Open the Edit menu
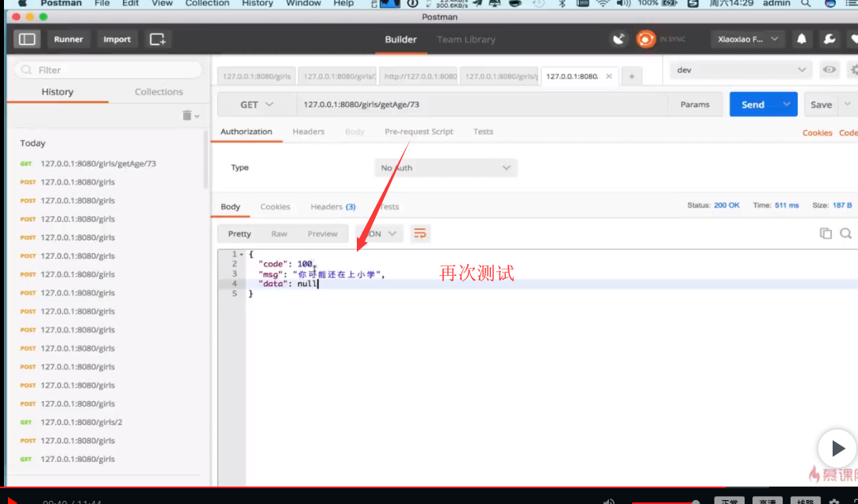Viewport: 858px width, 504px height. [130, 3]
